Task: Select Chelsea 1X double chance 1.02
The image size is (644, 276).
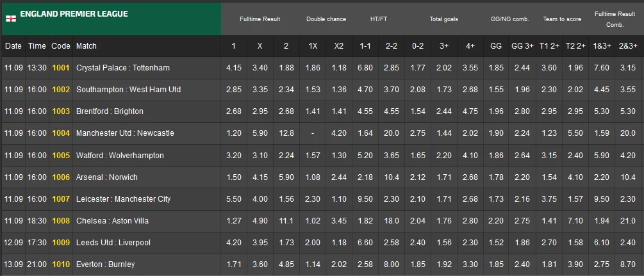Action: point(313,221)
